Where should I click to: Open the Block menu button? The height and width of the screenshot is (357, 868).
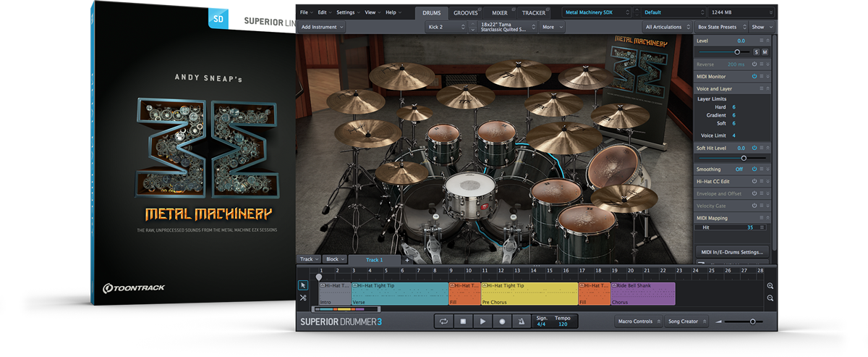335,259
